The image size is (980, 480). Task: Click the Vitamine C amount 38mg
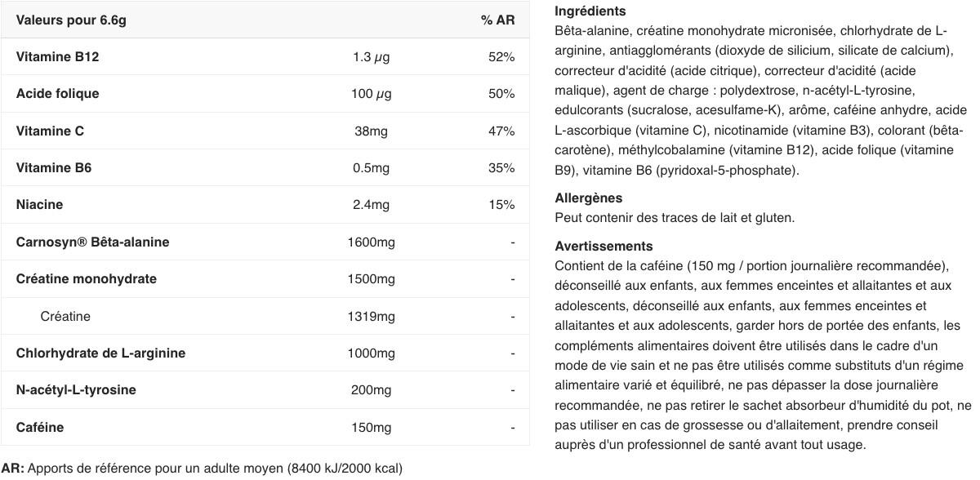[x=371, y=131]
